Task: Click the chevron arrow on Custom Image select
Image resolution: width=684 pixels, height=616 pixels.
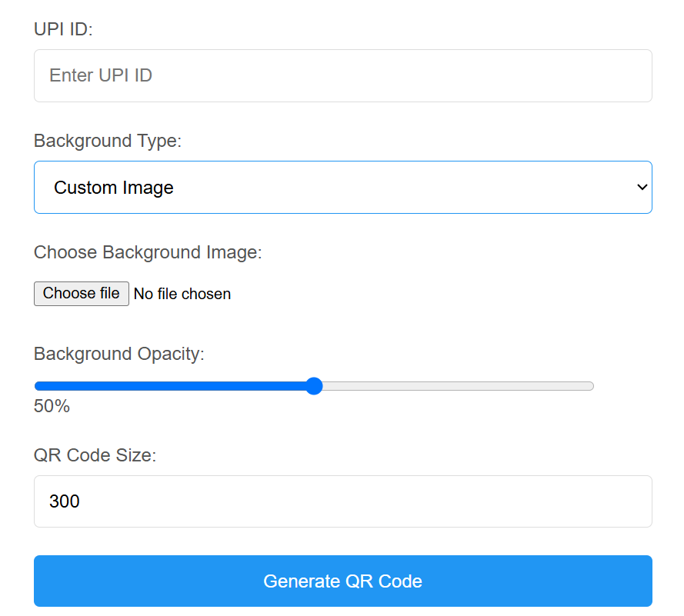Action: (642, 188)
